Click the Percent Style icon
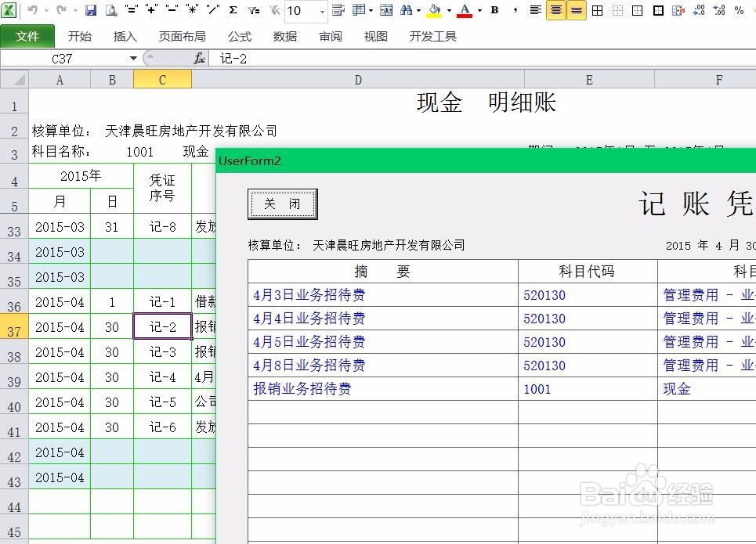The image size is (756, 544). pos(740,10)
